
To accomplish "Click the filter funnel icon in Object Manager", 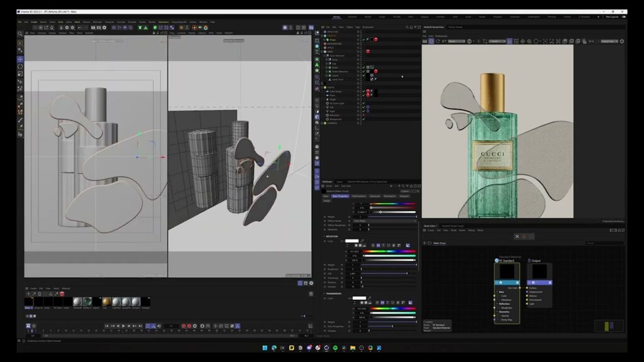I will point(415,27).
